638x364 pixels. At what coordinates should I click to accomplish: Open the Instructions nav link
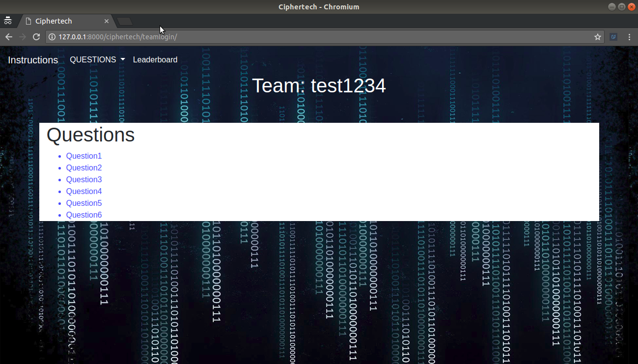(33, 60)
